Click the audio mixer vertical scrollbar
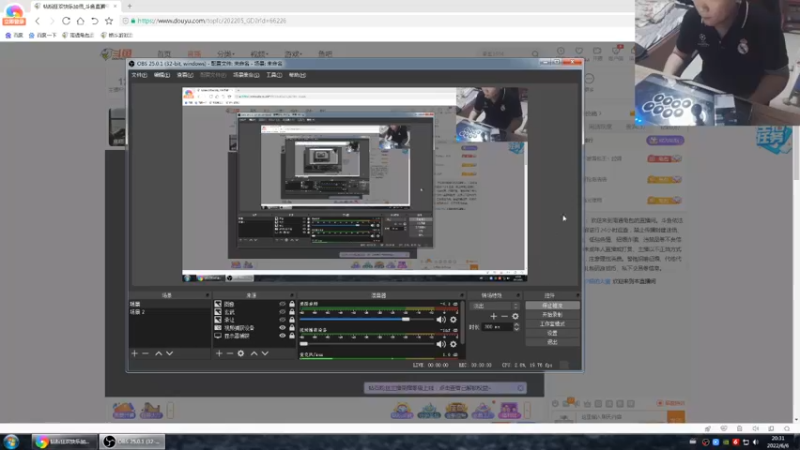 pyautogui.click(x=463, y=322)
